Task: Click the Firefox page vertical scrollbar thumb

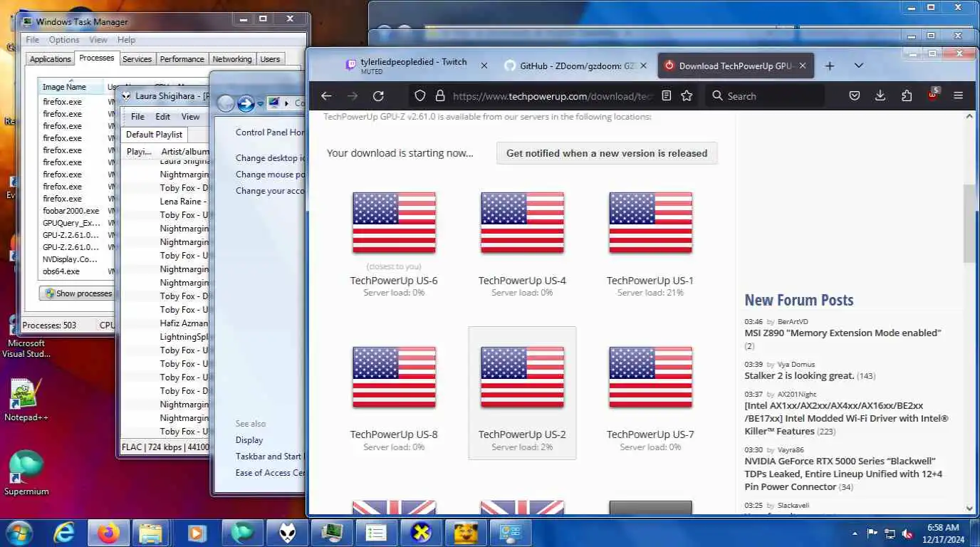Action: (969, 224)
